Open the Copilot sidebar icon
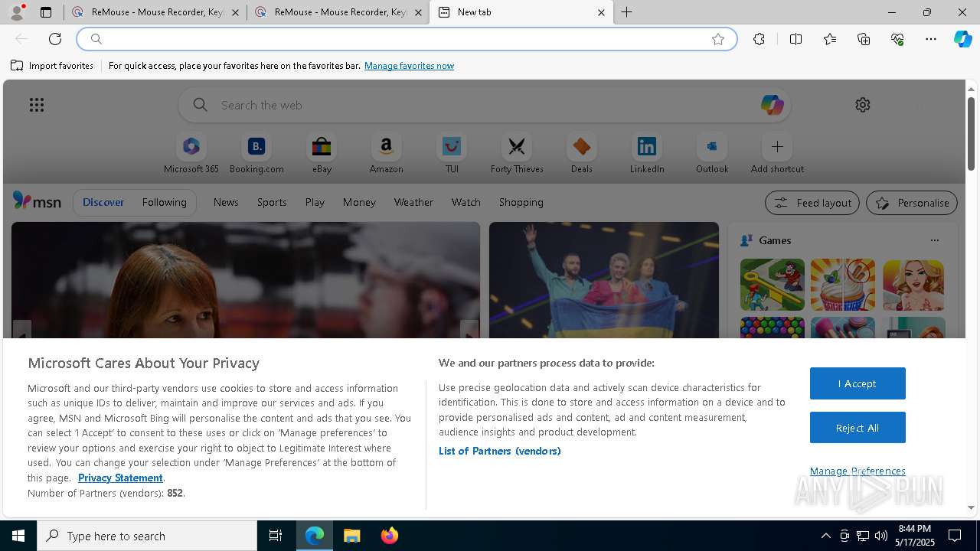This screenshot has width=980, height=551. tap(963, 39)
